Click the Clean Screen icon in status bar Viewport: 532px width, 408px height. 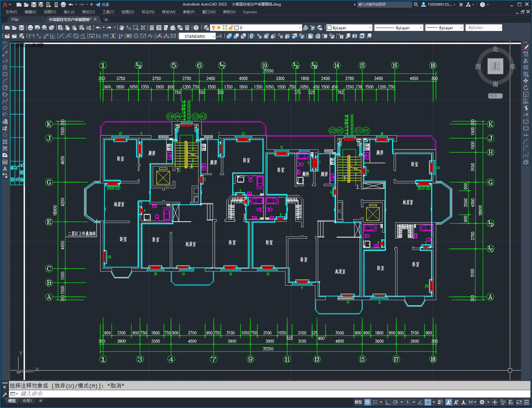point(519,402)
